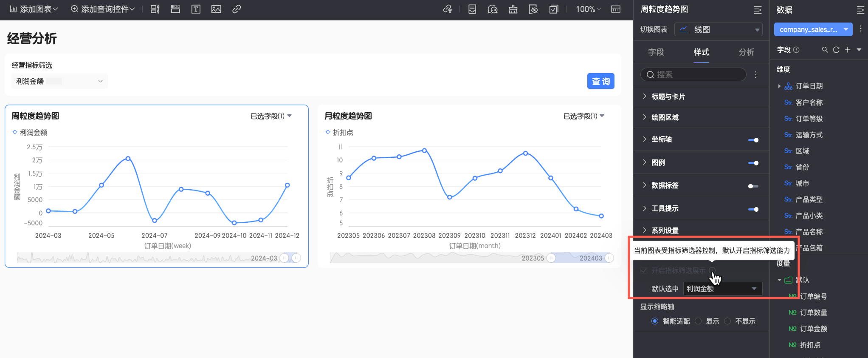Screen dimensions: 868x358
Task: Click the plus icon to add field
Action: point(848,50)
